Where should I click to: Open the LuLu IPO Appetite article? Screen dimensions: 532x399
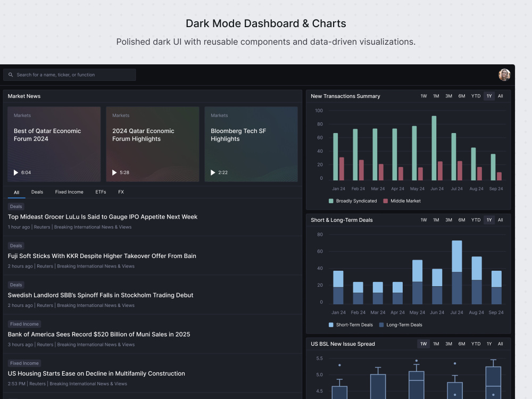(103, 217)
